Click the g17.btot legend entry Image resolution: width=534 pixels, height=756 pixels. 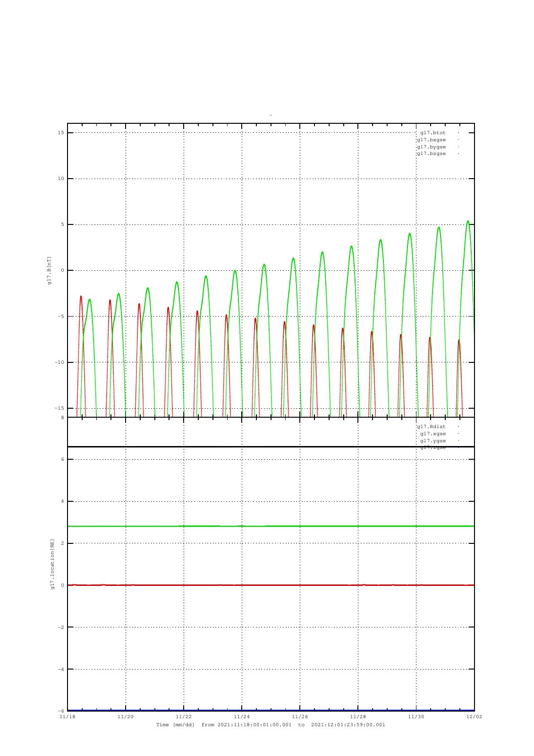(433, 133)
